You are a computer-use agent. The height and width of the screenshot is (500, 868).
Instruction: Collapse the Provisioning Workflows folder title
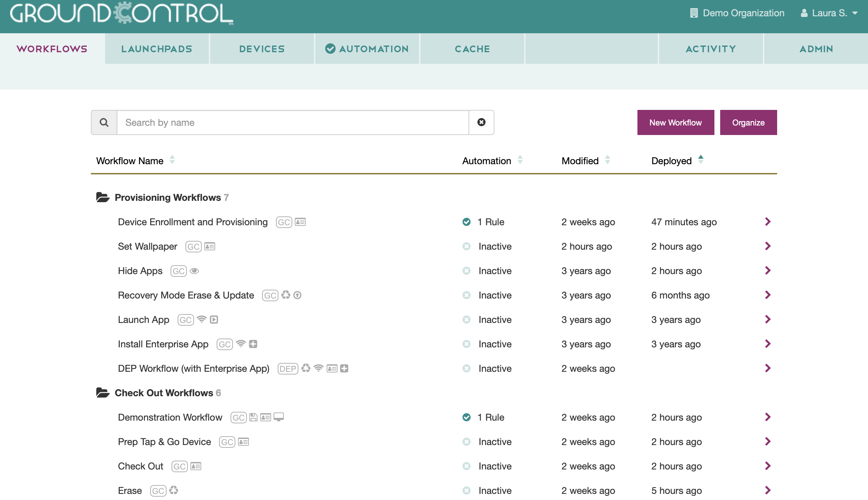[x=167, y=197]
